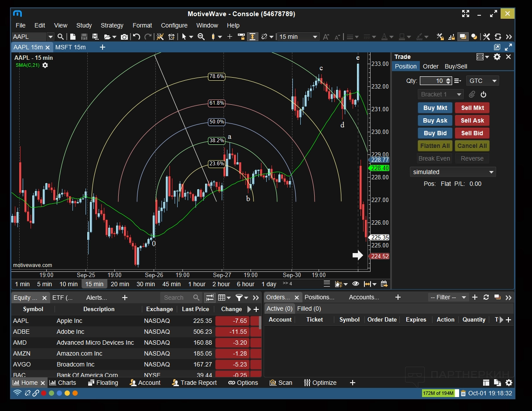
Task: Click the Trade panel settings gear
Action: click(x=497, y=57)
